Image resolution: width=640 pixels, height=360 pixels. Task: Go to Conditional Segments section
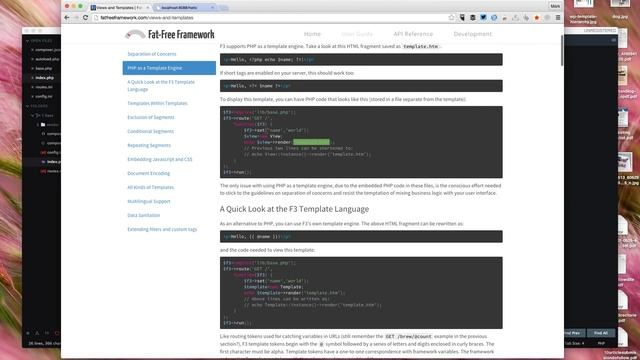click(x=150, y=131)
